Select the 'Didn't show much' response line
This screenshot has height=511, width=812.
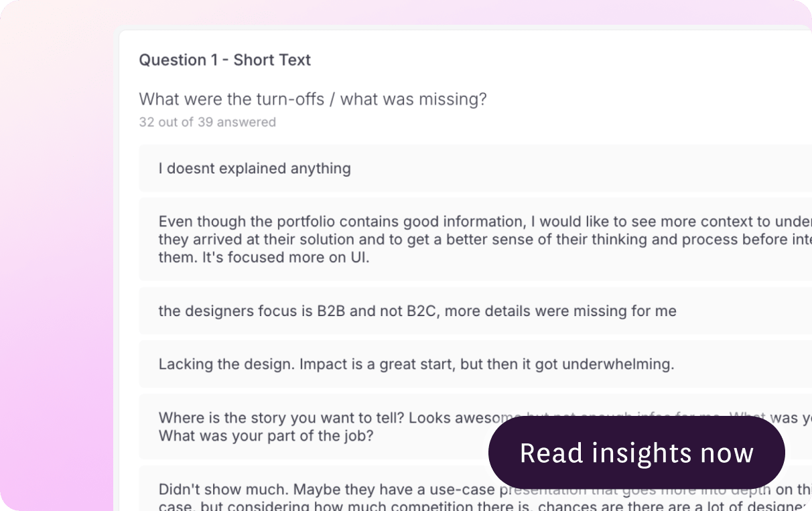coord(224,489)
